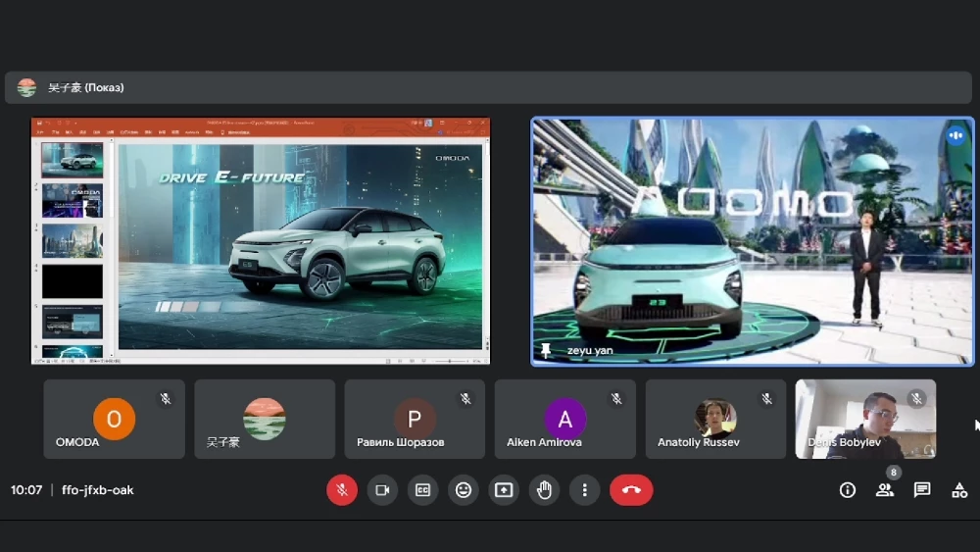Leave the call with red hang-up button
The image size is (980, 552).
pyautogui.click(x=631, y=490)
